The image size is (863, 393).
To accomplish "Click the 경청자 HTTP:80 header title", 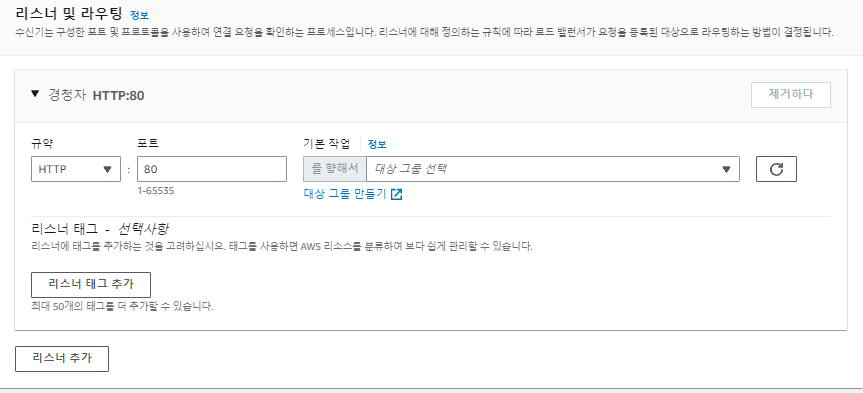I will 96,96.
